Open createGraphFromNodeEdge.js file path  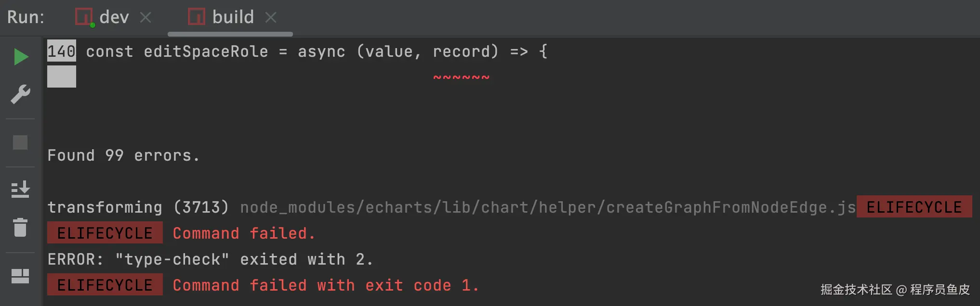(548, 207)
